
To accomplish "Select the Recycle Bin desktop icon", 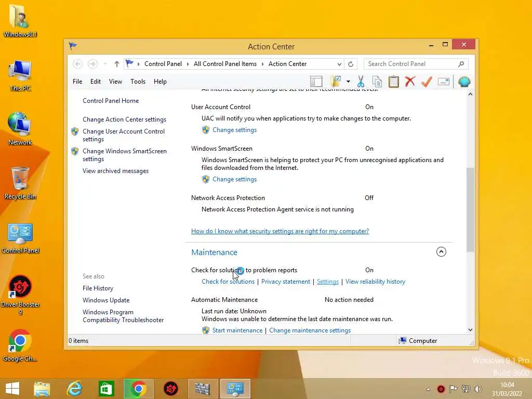I will pos(20,183).
